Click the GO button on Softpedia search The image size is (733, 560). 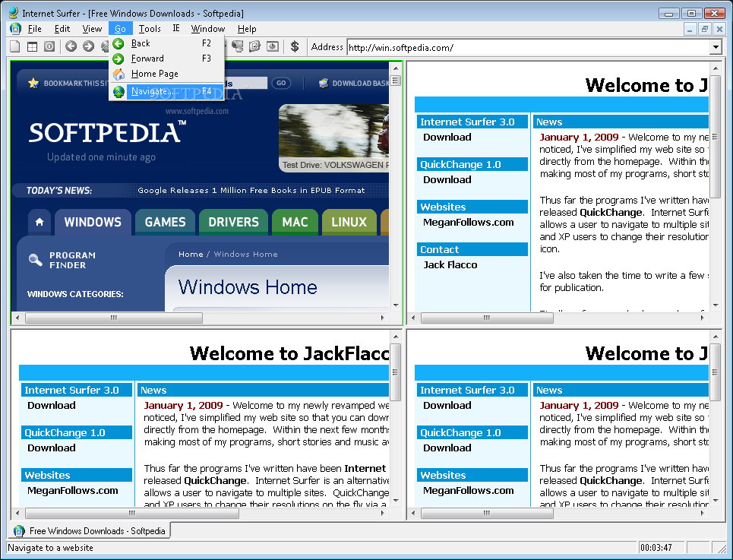point(281,84)
